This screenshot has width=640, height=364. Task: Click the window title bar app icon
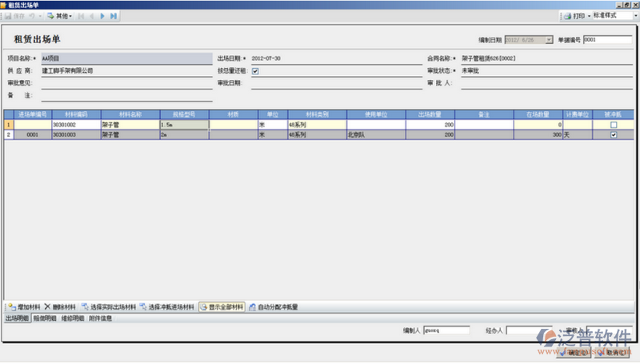click(x=3, y=5)
